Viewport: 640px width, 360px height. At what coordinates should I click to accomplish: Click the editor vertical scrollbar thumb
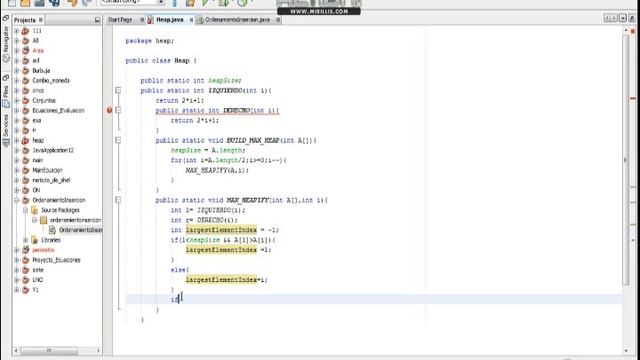(x=626, y=160)
